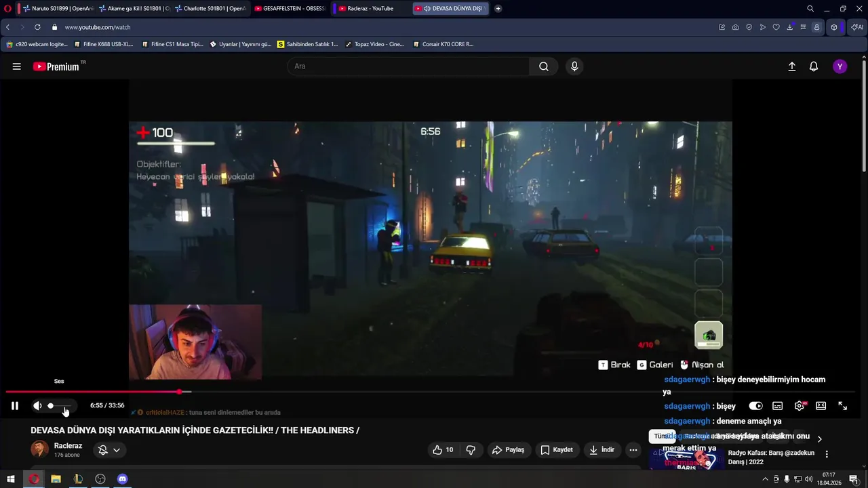The image size is (868, 488).
Task: View site info via the lock icon
Action: (54, 27)
